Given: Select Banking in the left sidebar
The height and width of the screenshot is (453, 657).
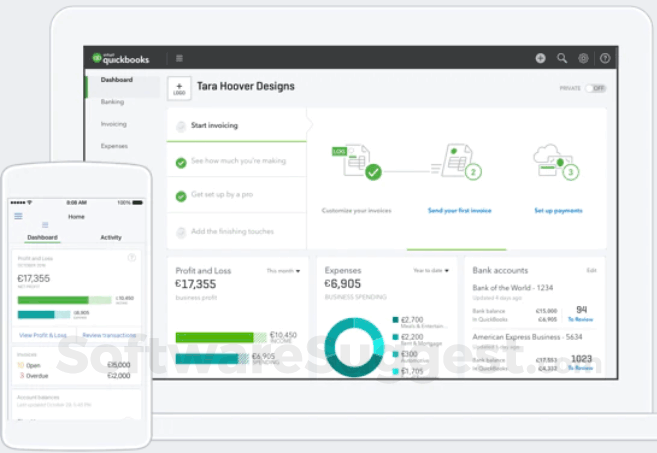Looking at the screenshot, I should point(112,102).
